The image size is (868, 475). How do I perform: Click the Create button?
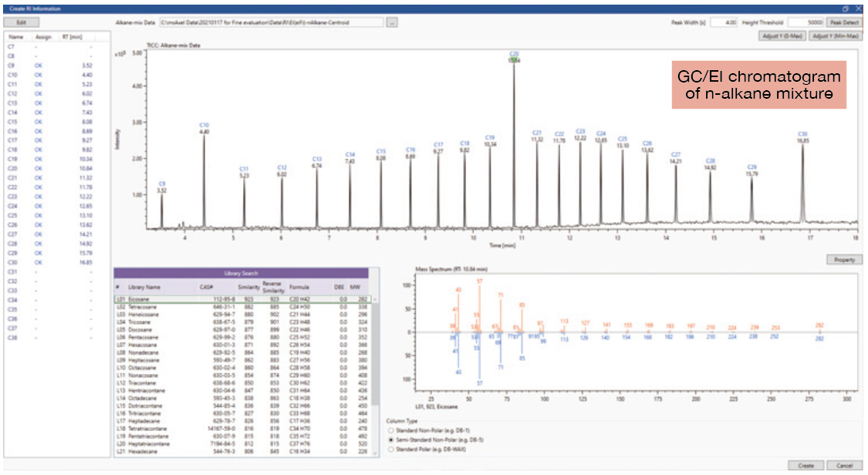[x=806, y=466]
